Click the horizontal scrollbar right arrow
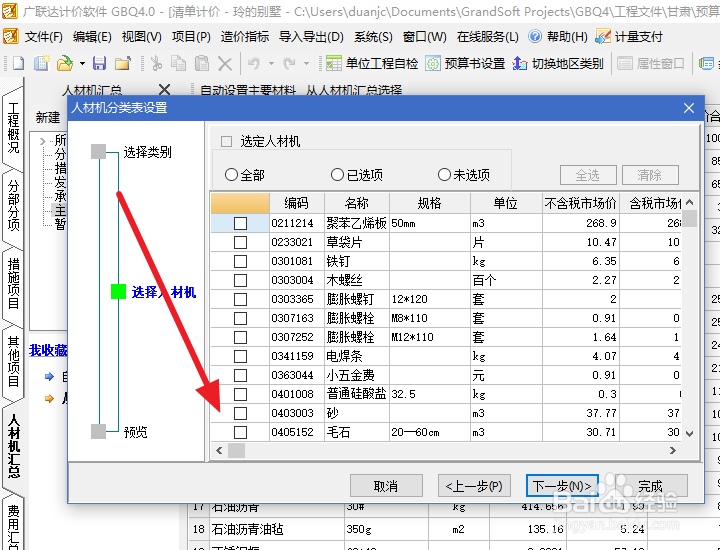Screen dimensions: 720x550 point(673,450)
